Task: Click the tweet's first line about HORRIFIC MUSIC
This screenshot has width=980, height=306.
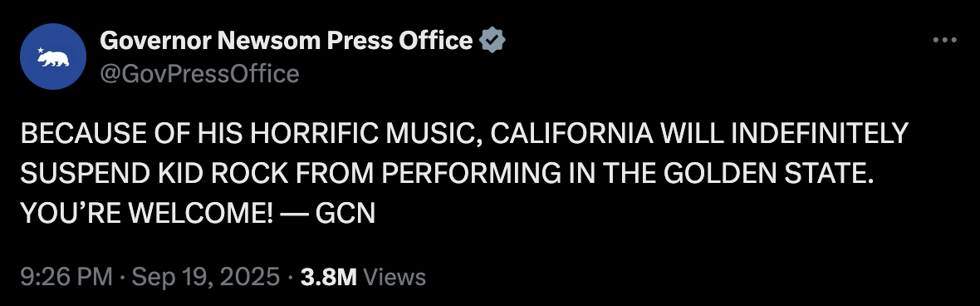Action: (x=463, y=134)
